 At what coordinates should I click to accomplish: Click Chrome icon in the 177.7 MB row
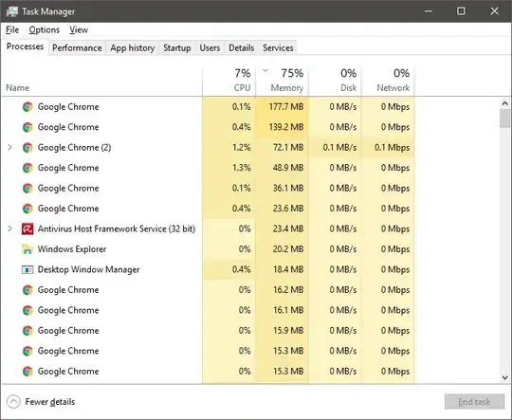pos(27,107)
